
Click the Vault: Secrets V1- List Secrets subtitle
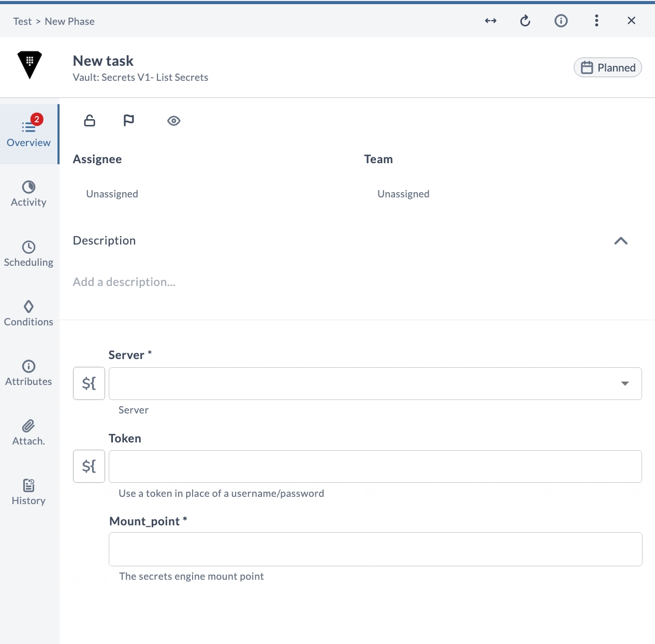[140, 77]
